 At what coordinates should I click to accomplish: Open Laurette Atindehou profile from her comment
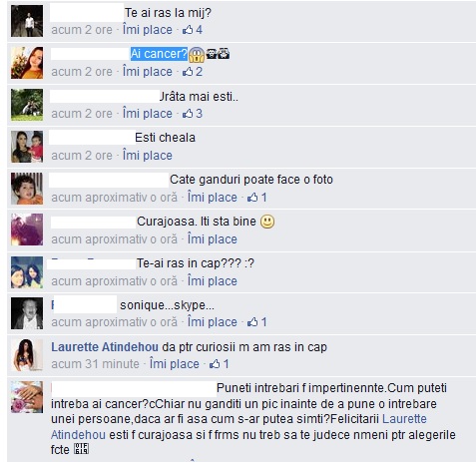coord(105,347)
